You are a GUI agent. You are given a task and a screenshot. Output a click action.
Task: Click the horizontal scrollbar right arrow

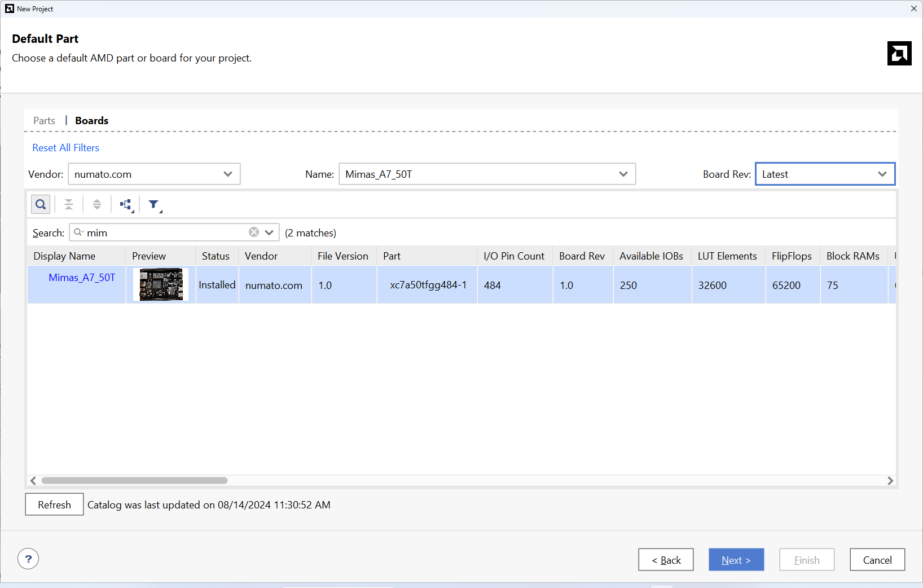pyautogui.click(x=890, y=481)
